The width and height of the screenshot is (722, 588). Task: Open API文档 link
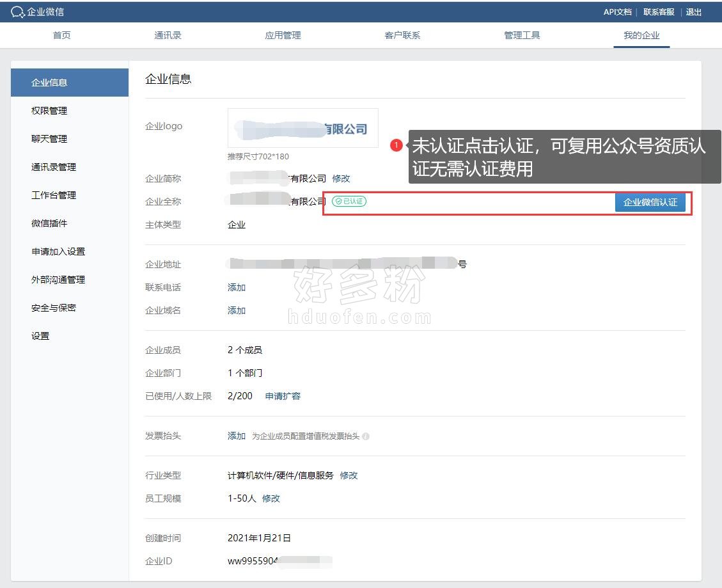pyautogui.click(x=618, y=12)
